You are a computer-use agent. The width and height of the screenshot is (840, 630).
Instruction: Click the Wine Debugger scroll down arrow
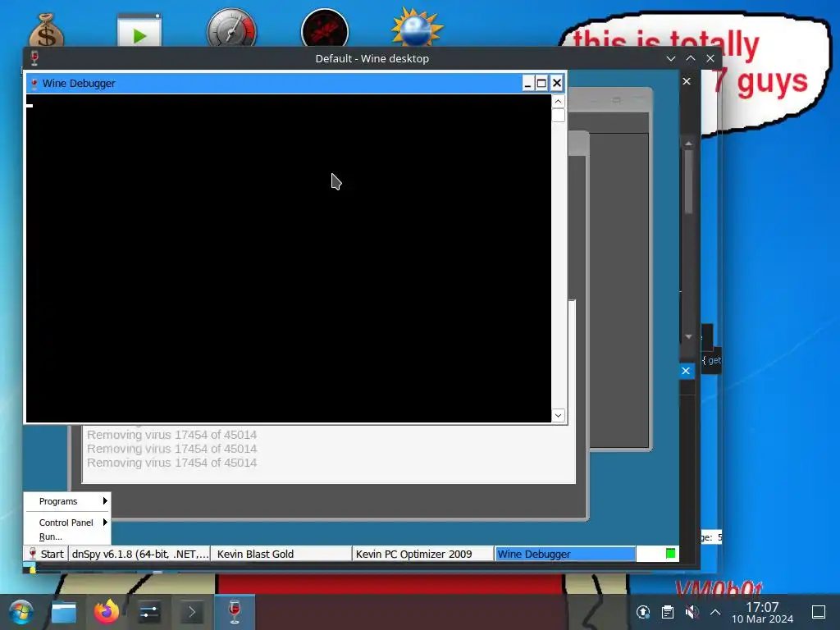point(558,416)
